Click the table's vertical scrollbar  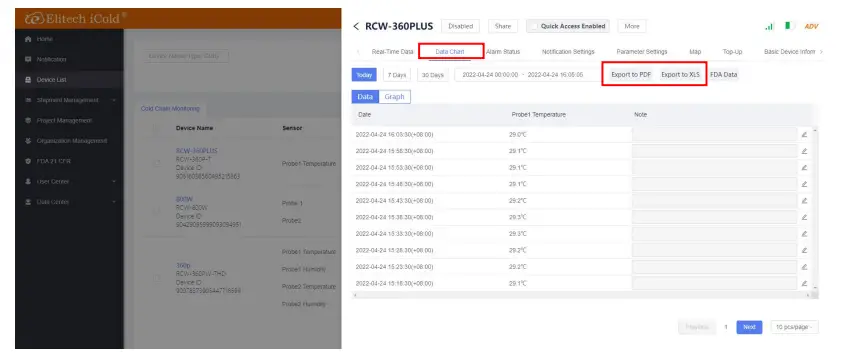coord(815,209)
